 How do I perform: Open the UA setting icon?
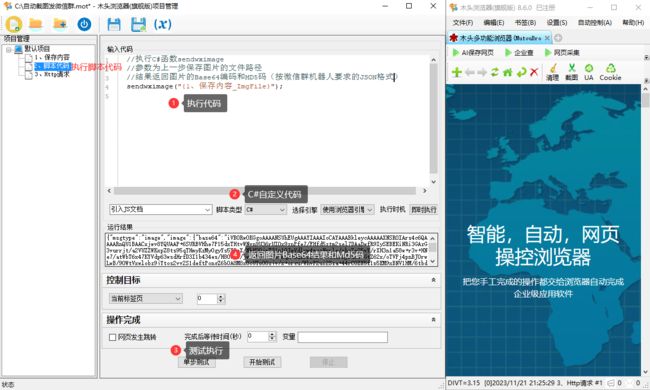click(589, 72)
